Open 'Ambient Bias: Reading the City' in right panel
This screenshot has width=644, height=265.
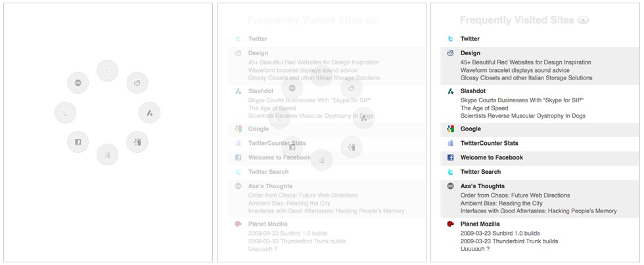[504, 203]
